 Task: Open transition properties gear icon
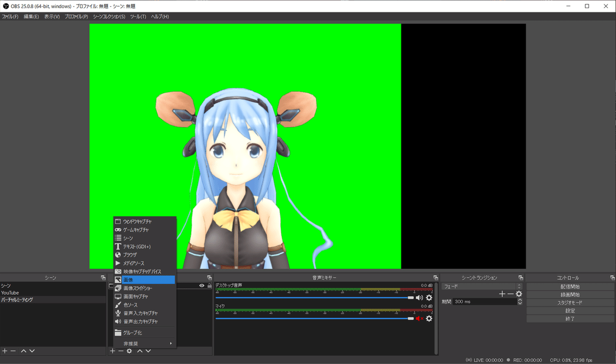click(519, 294)
